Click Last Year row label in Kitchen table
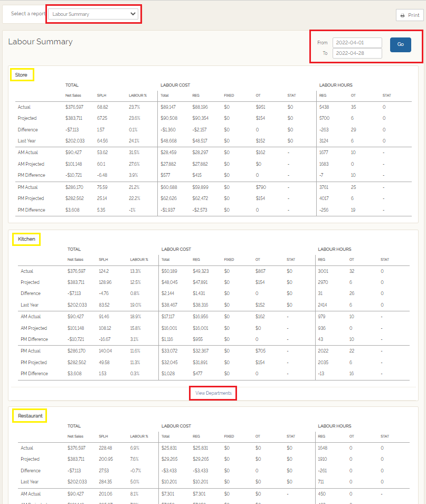Image resolution: width=426 pixels, height=504 pixels. pos(31,305)
